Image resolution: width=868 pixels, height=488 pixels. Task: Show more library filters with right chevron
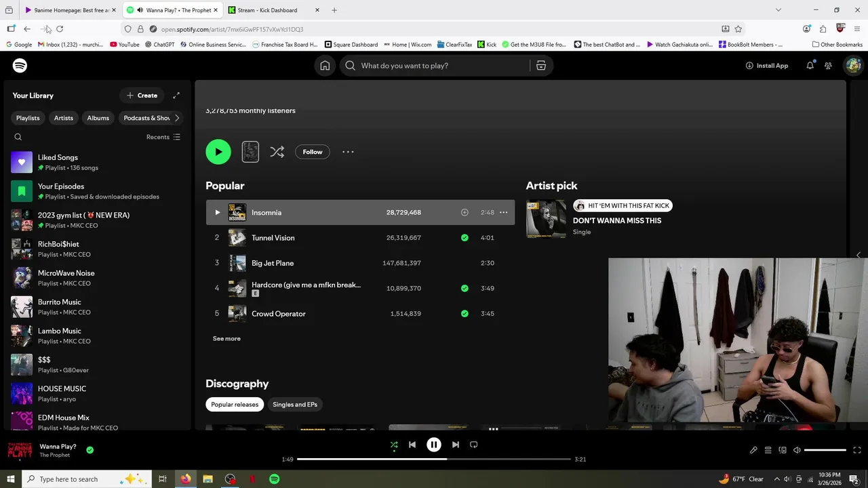(x=177, y=118)
